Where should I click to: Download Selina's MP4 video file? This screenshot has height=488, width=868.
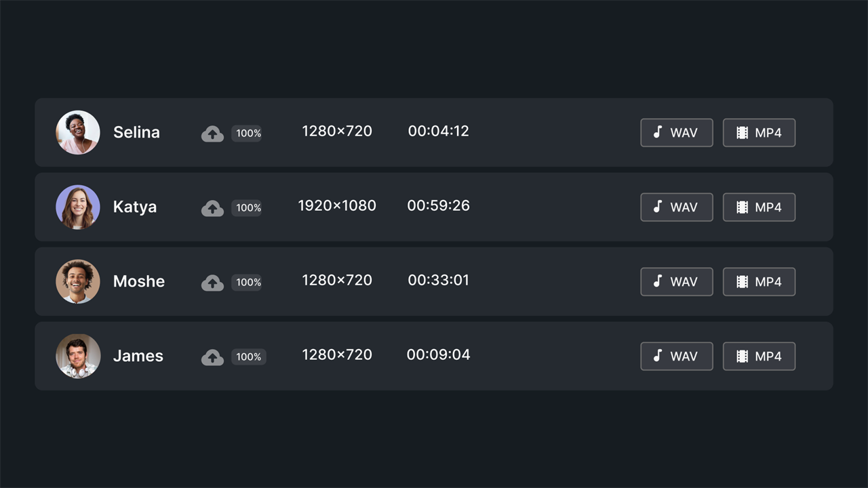(x=759, y=133)
